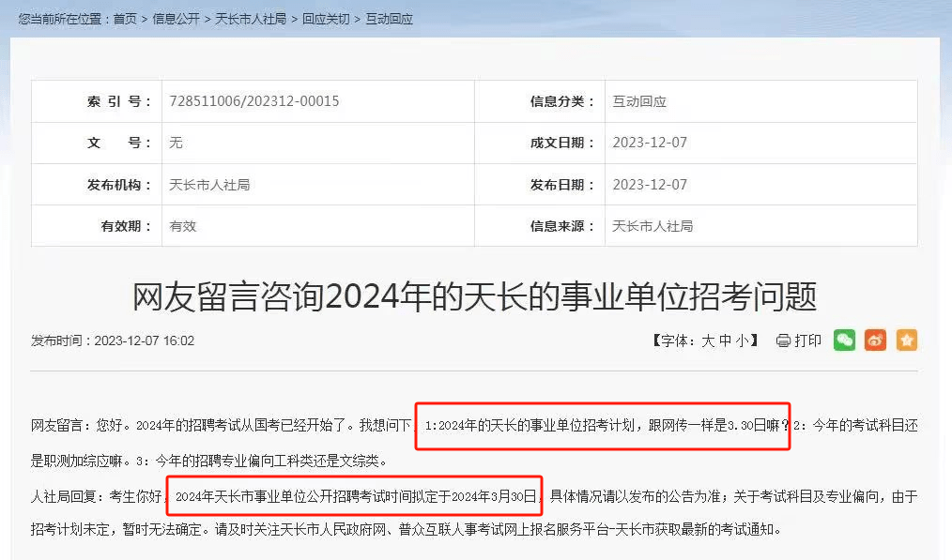
Task: Click the orange star favorite icon
Action: [x=906, y=341]
